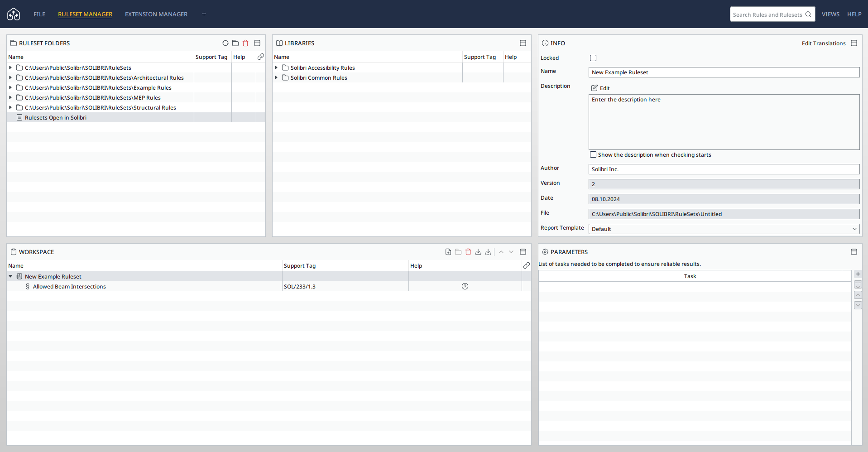Maximize the Ruleset Folders panel

click(x=257, y=43)
